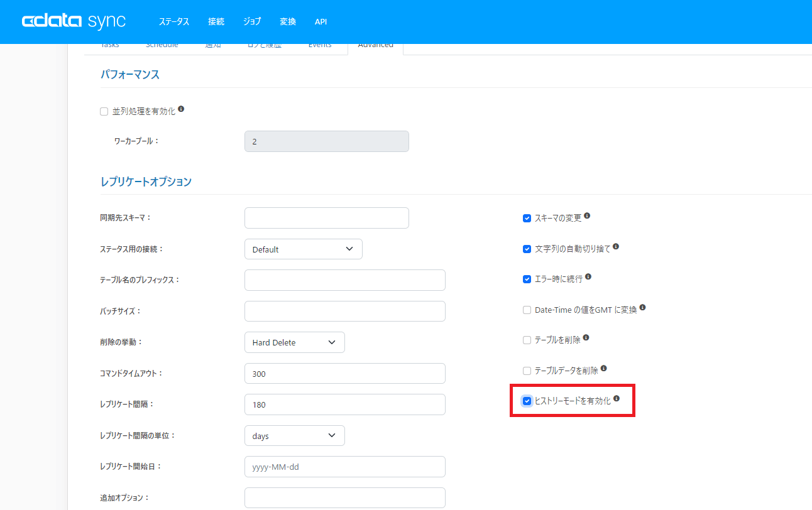Click the パフォーマンス section heading
The width and height of the screenshot is (812, 510).
coord(130,74)
